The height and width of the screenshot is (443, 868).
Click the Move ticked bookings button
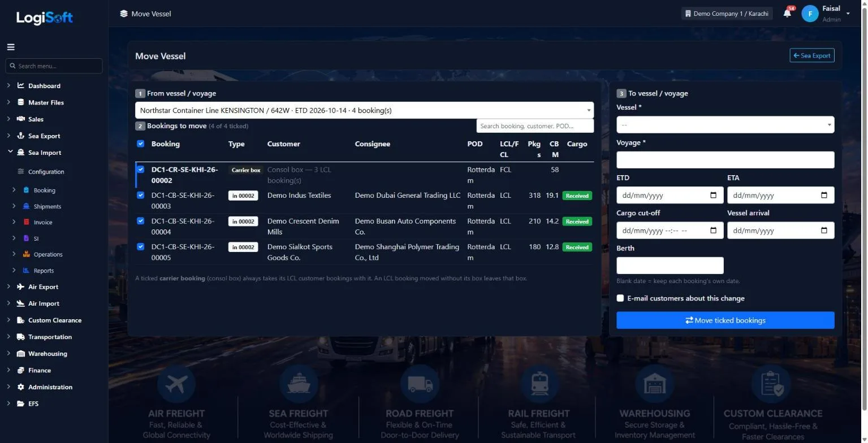click(726, 320)
